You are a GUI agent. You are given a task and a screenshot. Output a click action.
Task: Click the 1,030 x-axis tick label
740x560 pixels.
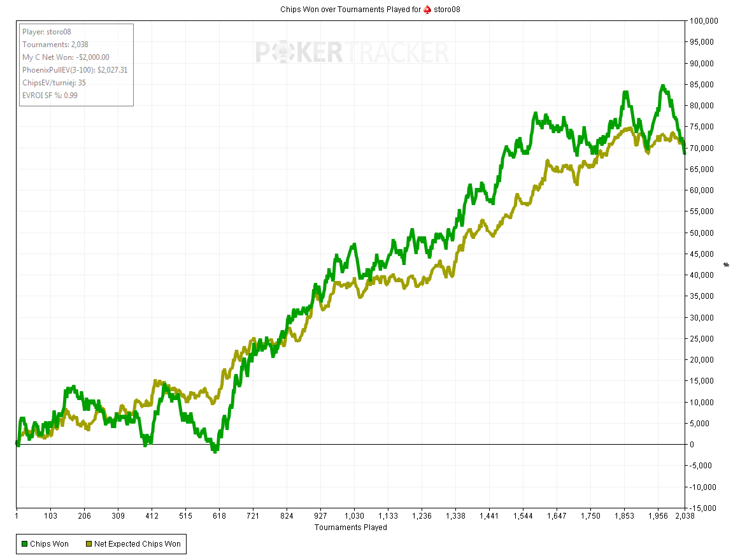click(354, 517)
